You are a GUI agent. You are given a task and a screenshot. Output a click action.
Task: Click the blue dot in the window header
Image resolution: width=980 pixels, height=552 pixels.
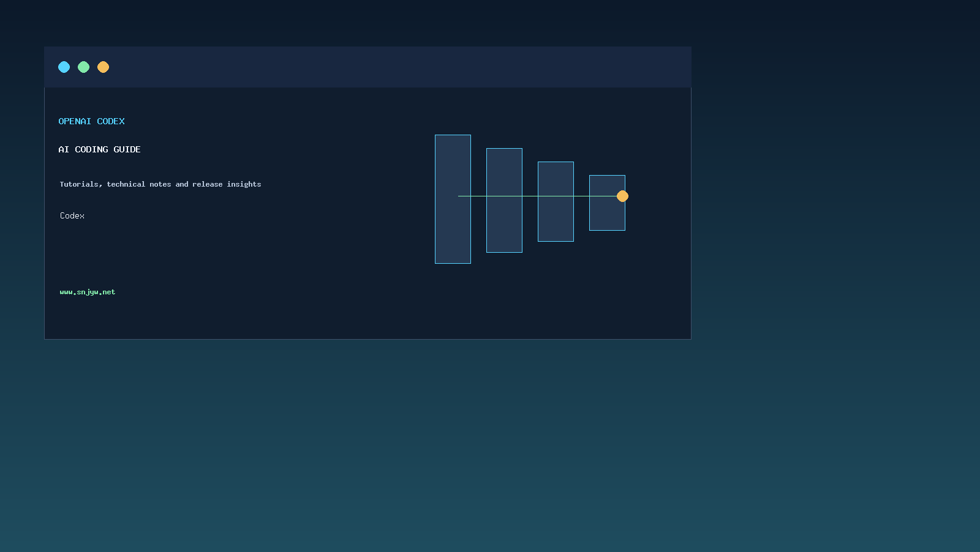coord(64,67)
